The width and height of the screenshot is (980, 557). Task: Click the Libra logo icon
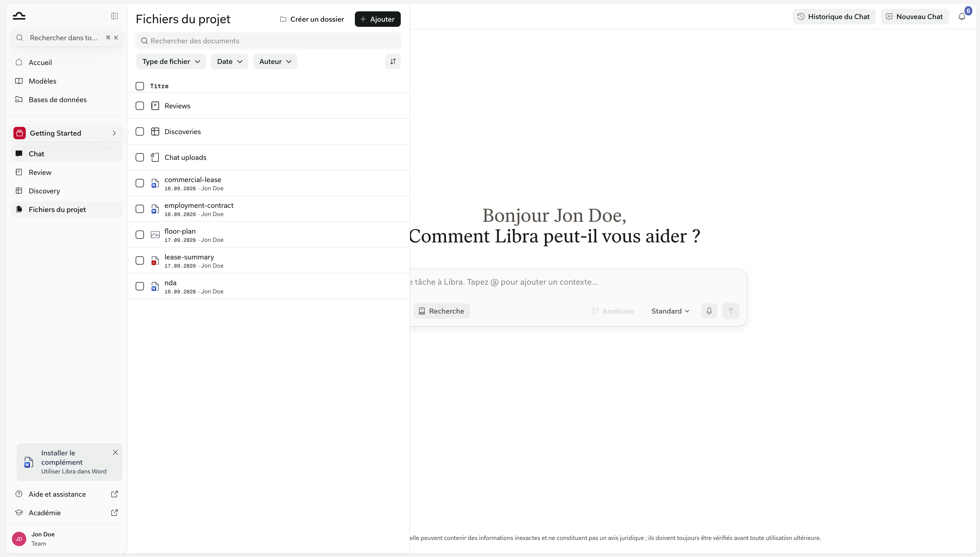tap(19, 16)
